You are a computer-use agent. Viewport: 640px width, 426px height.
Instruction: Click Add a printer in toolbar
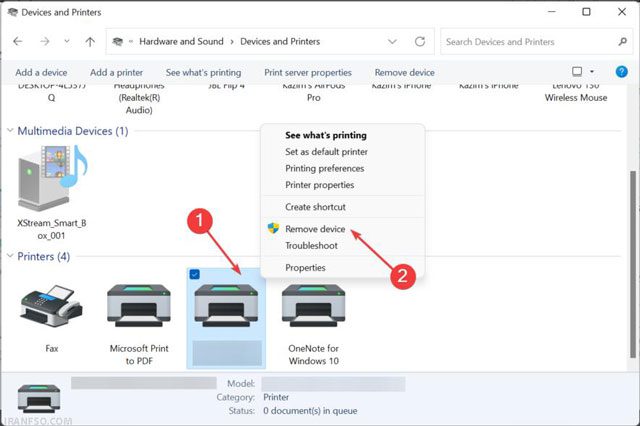(x=116, y=72)
